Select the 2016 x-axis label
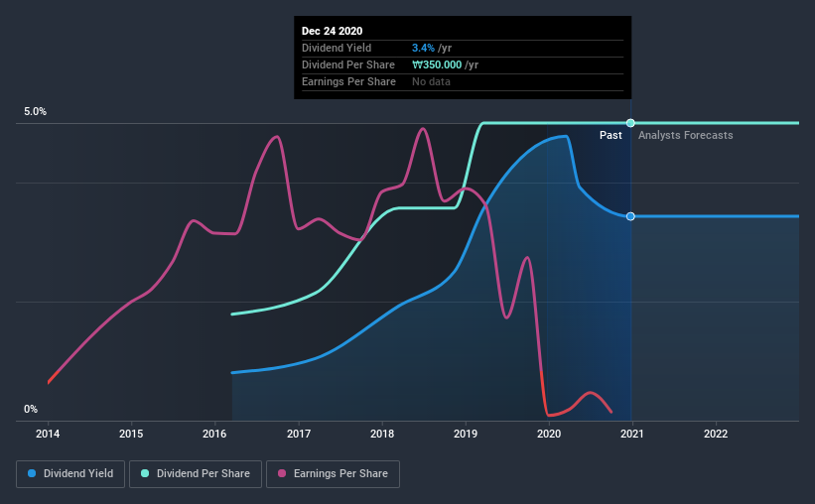 pos(214,434)
